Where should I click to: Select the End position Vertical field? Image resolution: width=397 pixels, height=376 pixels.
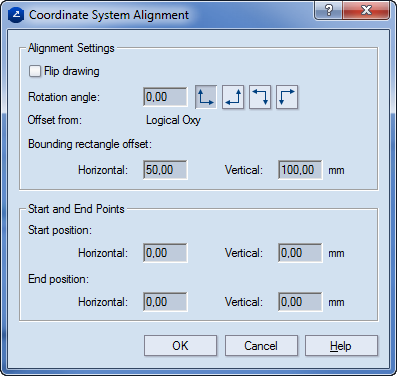[x=300, y=302]
